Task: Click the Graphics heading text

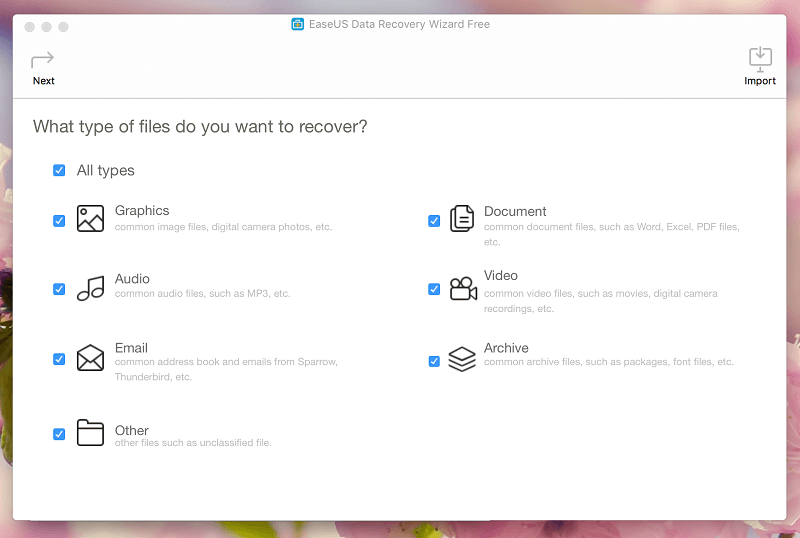Action: (x=142, y=210)
